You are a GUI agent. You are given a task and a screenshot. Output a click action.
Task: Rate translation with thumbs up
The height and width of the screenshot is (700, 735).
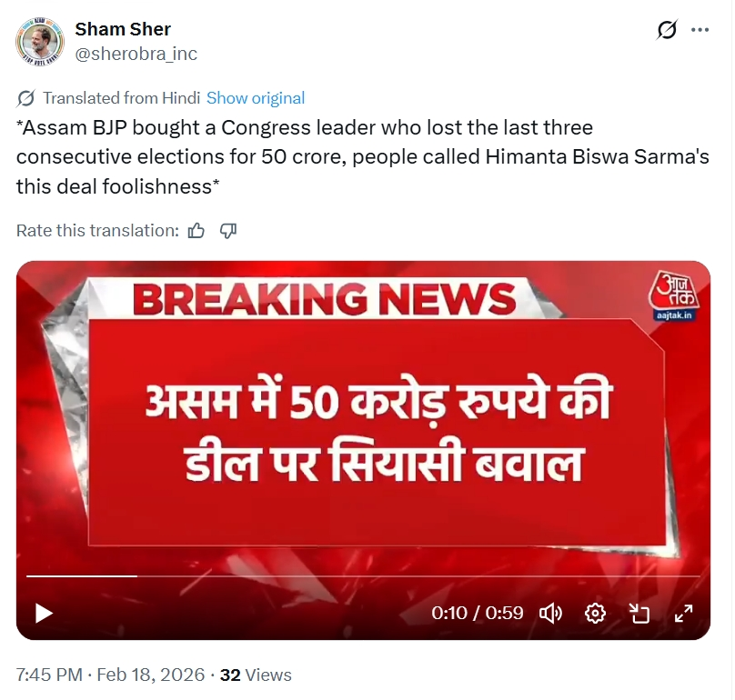point(196,231)
